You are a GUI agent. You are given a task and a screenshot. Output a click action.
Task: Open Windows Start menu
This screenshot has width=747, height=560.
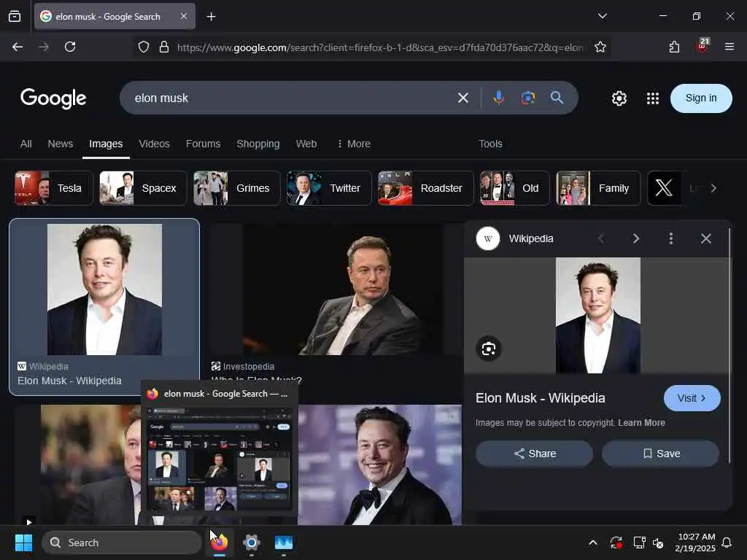[x=23, y=542]
